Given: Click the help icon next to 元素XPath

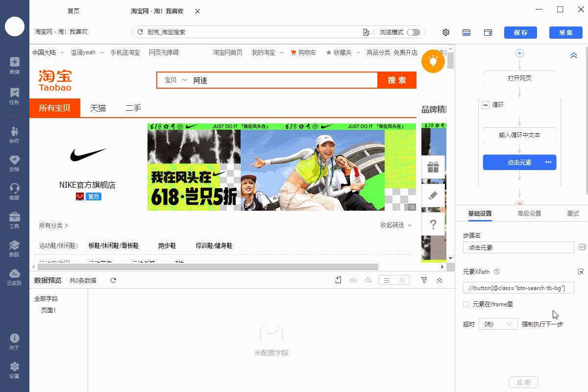Looking at the screenshot, I should pos(496,272).
